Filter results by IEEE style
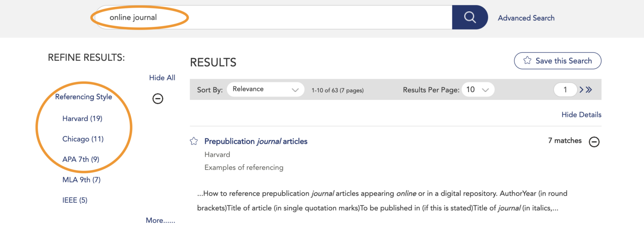 coord(75,200)
